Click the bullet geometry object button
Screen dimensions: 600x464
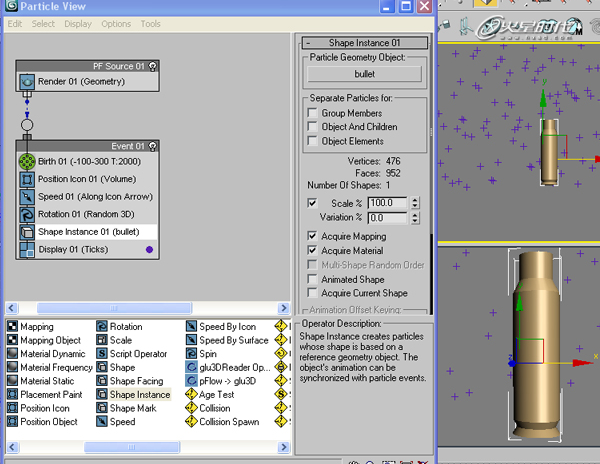[x=364, y=74]
